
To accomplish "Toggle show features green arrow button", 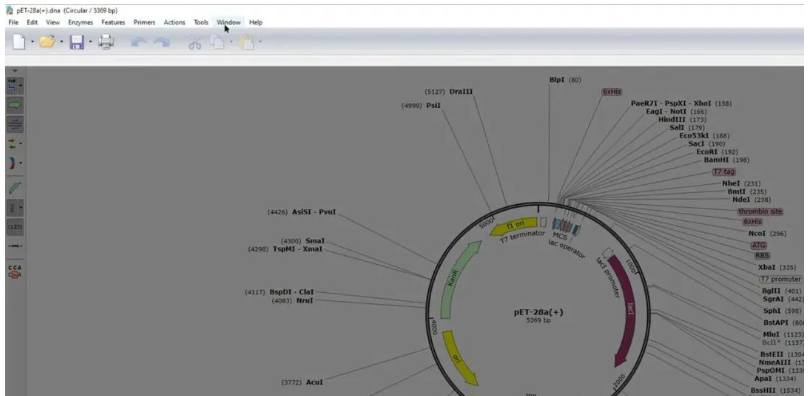I will pyautogui.click(x=14, y=105).
